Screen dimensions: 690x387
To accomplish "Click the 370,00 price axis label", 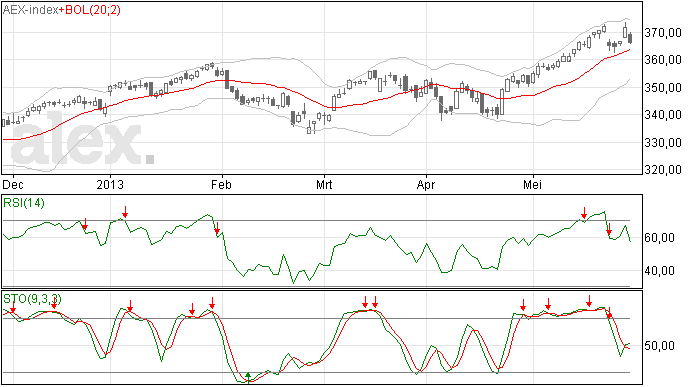I will tap(662, 33).
